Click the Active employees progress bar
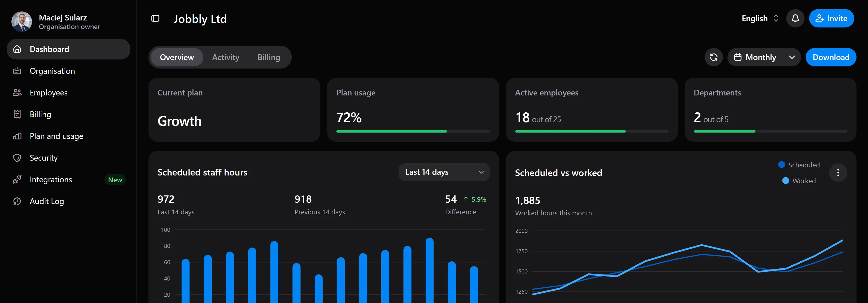Viewport: 868px width, 303px height. 591,132
